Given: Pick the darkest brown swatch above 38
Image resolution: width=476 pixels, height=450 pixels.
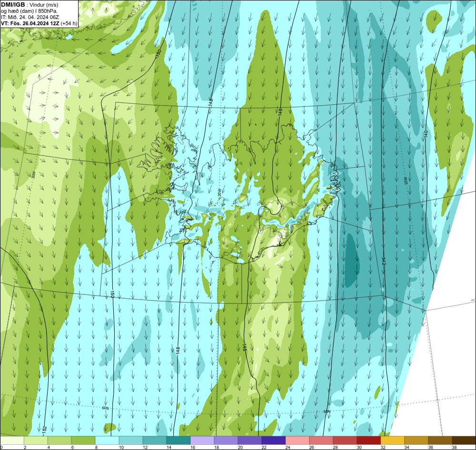Looking at the screenshot, I should coord(464,440).
